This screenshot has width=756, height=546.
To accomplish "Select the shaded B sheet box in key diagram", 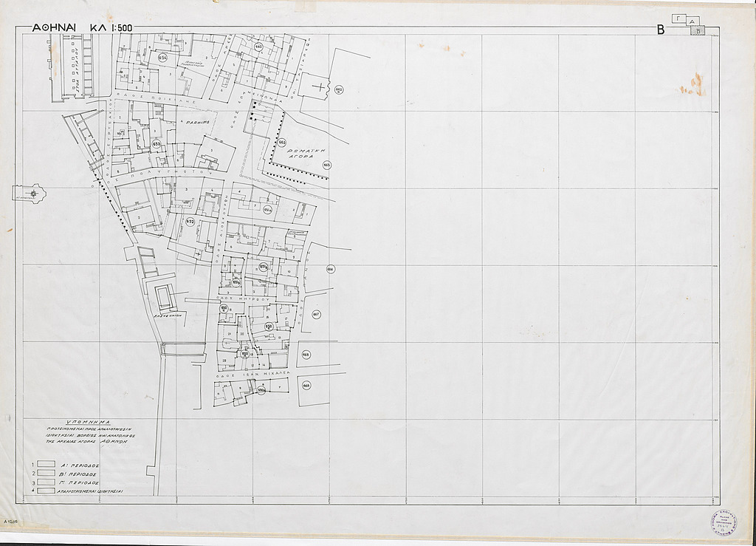I will (x=698, y=30).
